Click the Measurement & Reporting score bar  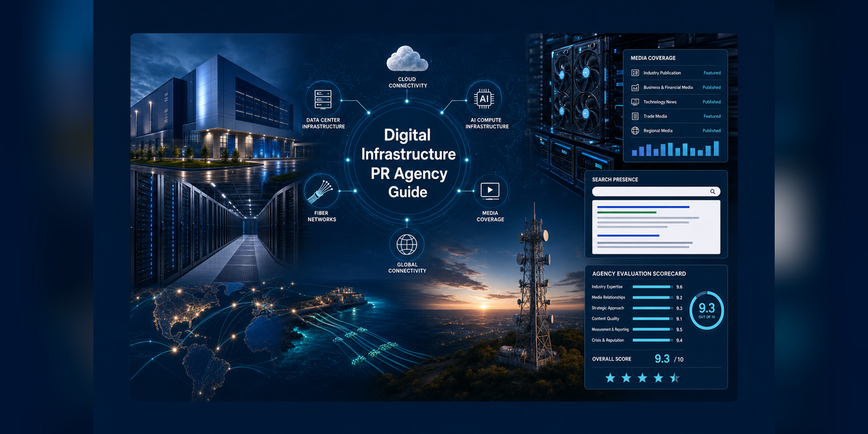click(x=652, y=329)
